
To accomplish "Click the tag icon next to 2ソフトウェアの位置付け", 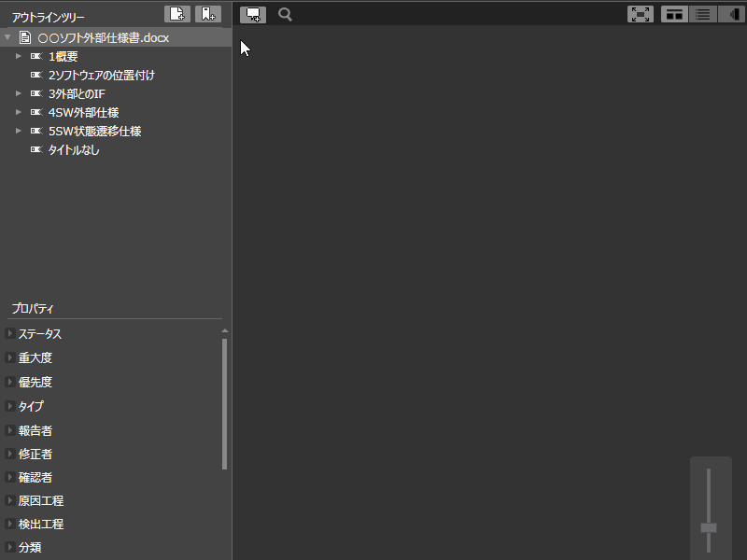I will click(36, 76).
